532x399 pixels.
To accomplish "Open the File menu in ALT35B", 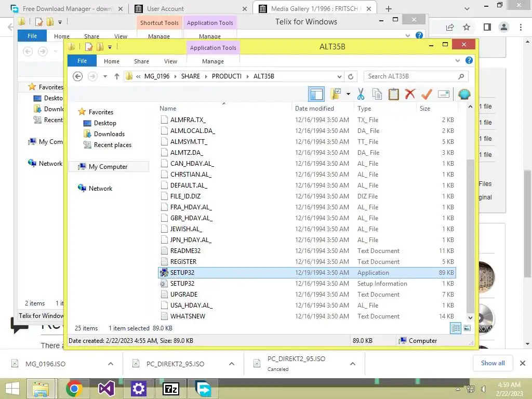I will pos(82,61).
